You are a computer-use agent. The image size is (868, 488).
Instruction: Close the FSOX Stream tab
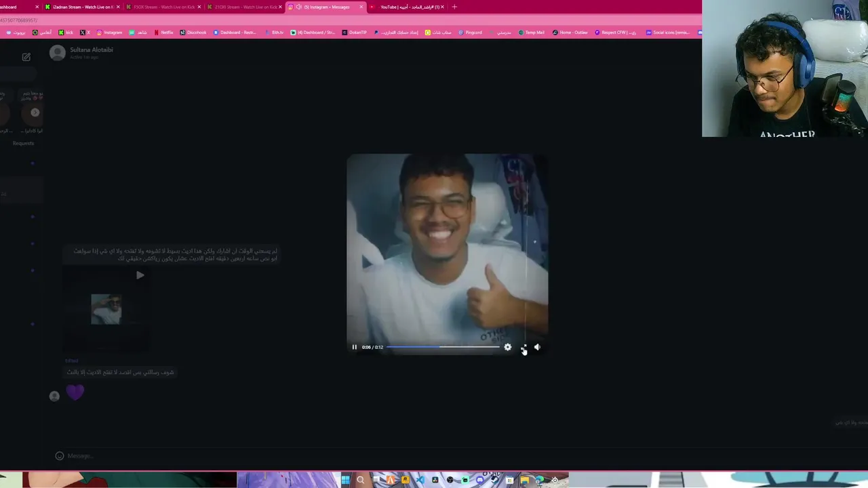[199, 7]
